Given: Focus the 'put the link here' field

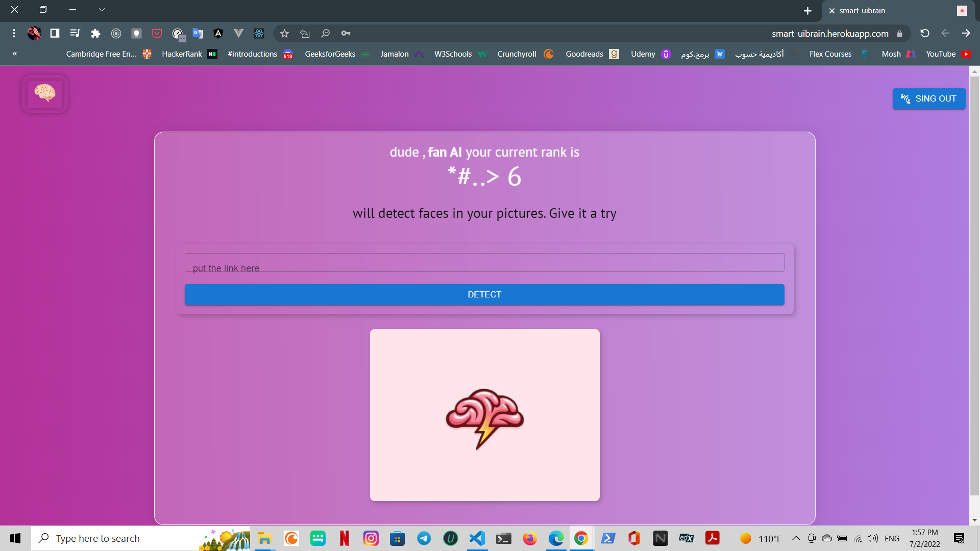Looking at the screenshot, I should pos(484,262).
